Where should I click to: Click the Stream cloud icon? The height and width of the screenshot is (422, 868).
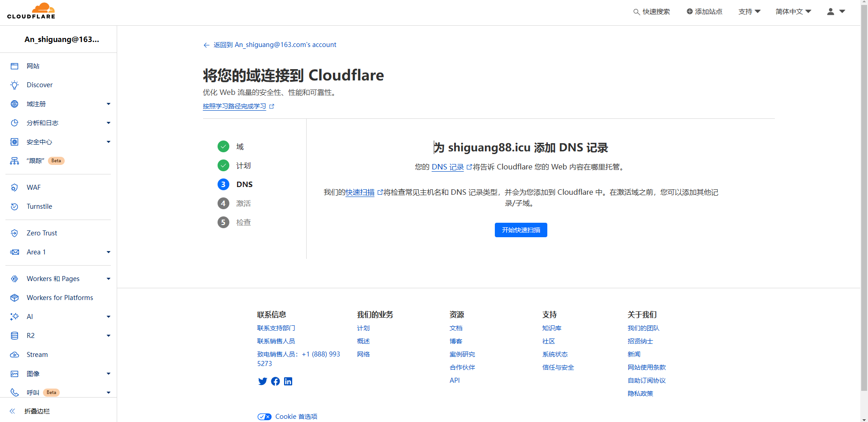click(x=14, y=355)
